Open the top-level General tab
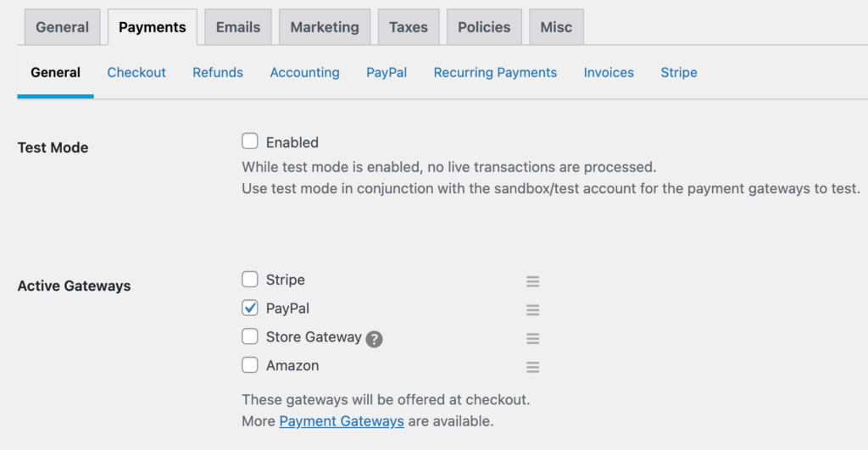 coord(62,27)
